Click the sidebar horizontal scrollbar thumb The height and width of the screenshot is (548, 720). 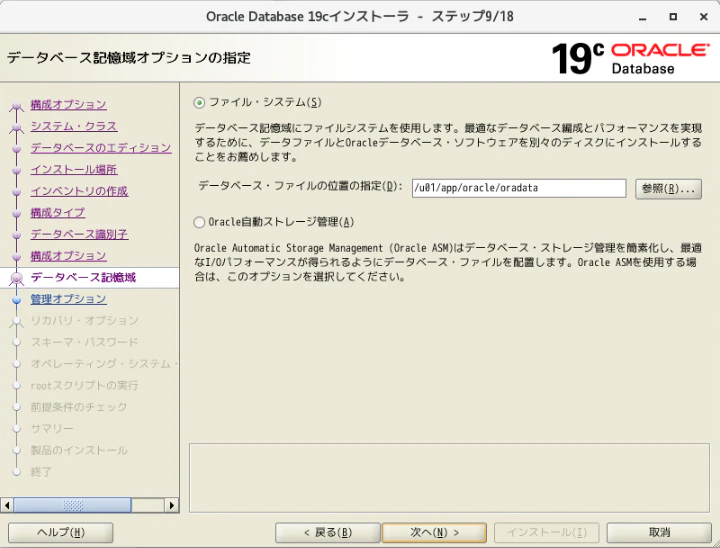pos(72,505)
